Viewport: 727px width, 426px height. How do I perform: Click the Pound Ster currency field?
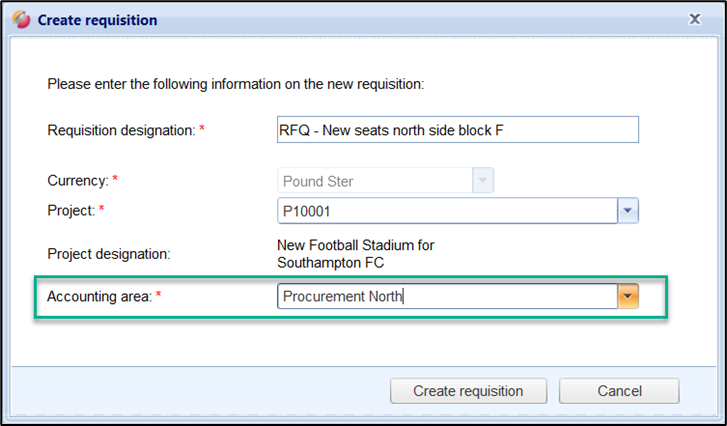click(x=375, y=181)
